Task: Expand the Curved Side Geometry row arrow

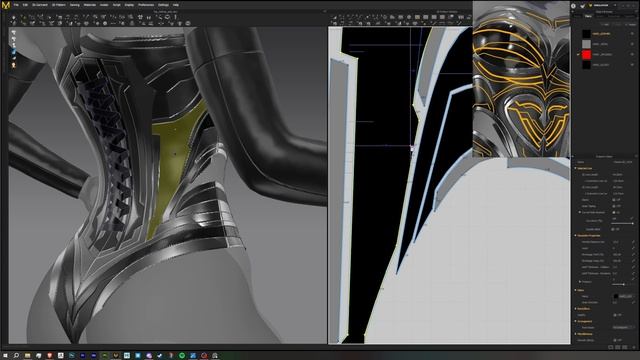Action: pos(580,212)
